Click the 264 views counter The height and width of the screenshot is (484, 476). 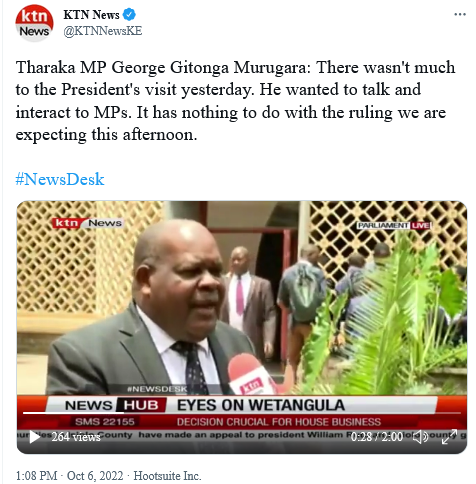[x=76, y=437]
